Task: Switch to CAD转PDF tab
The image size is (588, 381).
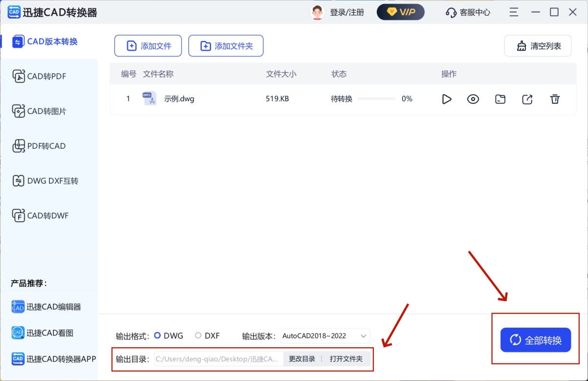Action: coord(39,76)
